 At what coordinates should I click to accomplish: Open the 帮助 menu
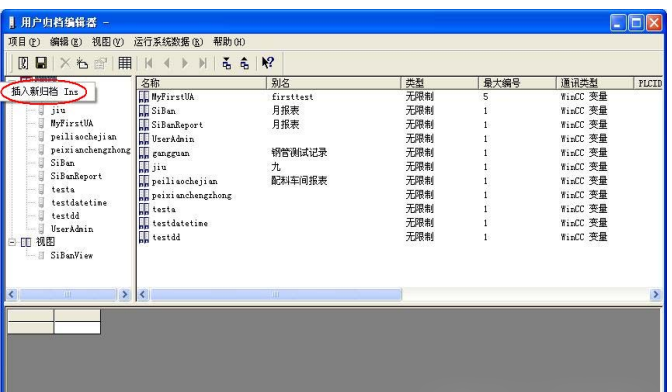click(229, 42)
